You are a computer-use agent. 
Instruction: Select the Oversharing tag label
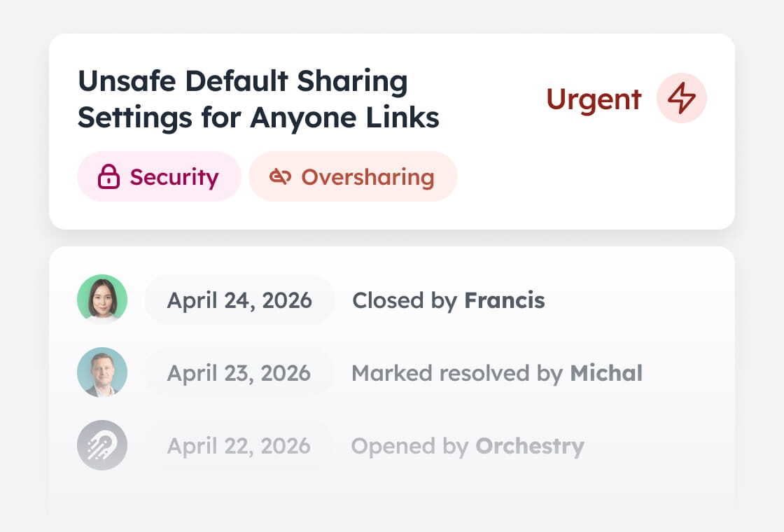click(353, 177)
